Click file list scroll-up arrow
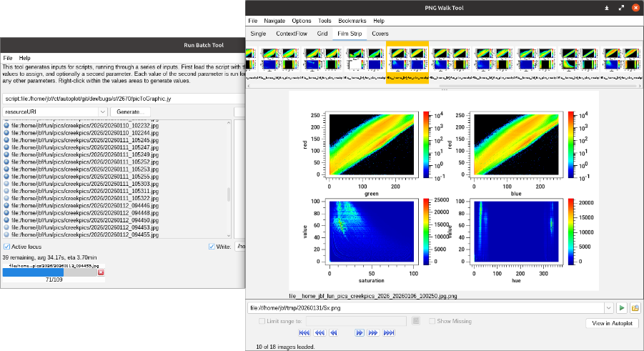 pos(228,122)
